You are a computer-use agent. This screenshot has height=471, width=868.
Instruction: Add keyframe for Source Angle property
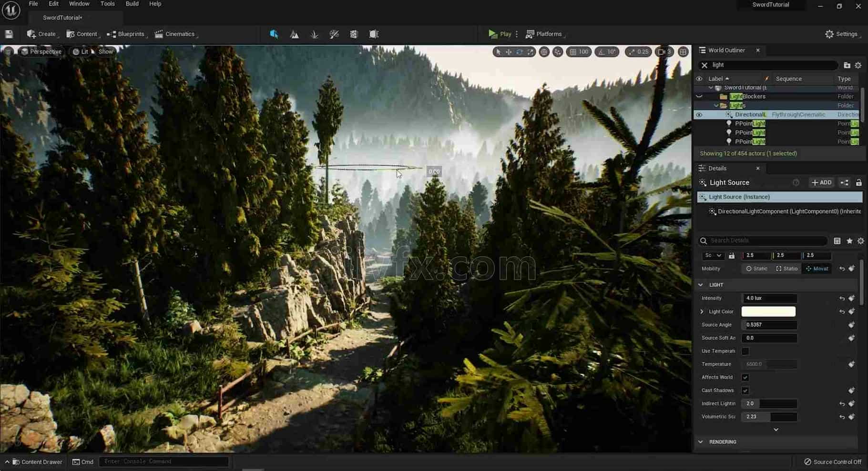coord(852,325)
